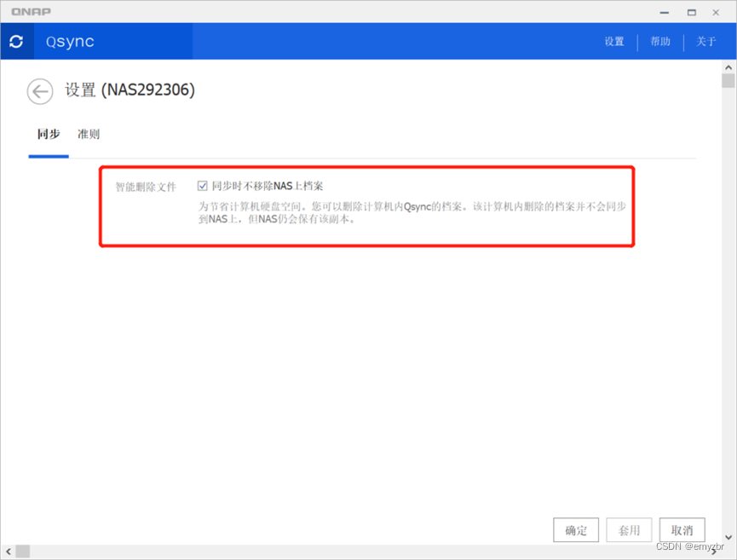Switch to the 准则 tab

point(89,134)
